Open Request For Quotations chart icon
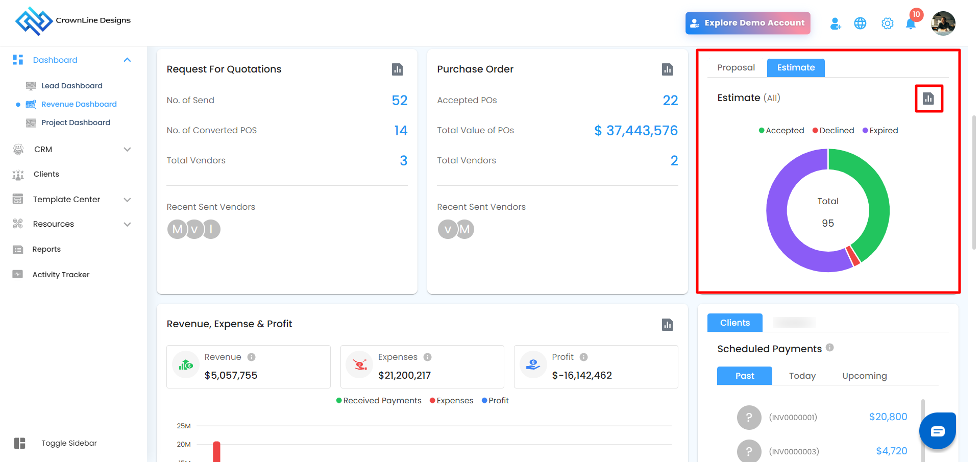The width and height of the screenshot is (980, 462). 397,69
